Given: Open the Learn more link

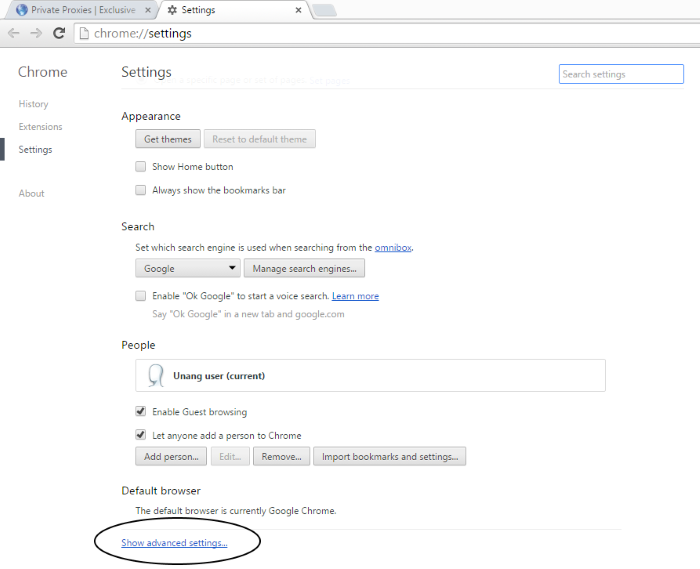Looking at the screenshot, I should point(355,296).
